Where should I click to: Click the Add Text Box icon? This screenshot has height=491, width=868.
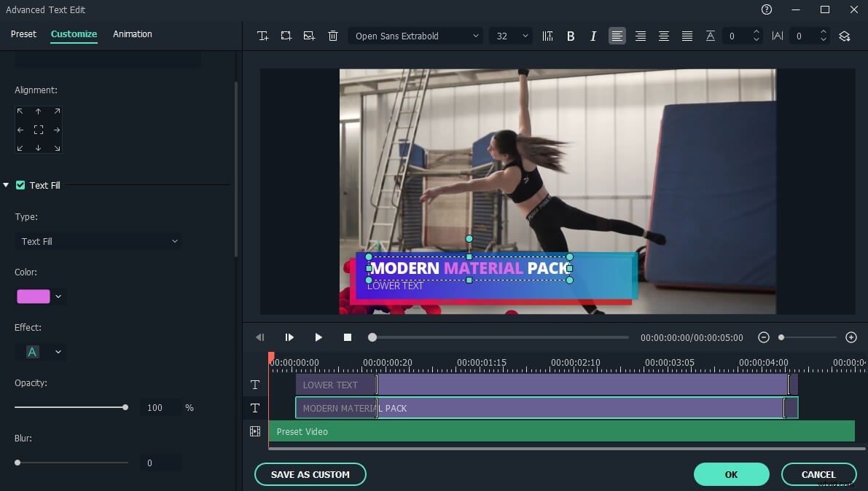[286, 35]
